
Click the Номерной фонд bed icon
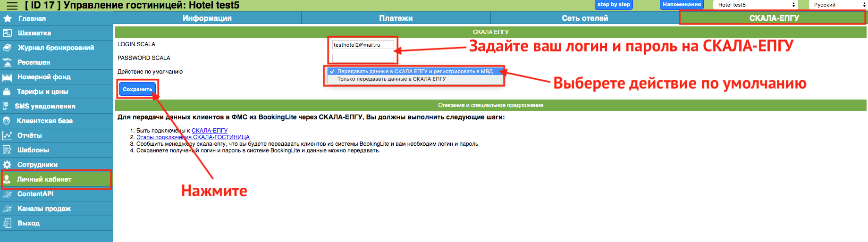(8, 77)
